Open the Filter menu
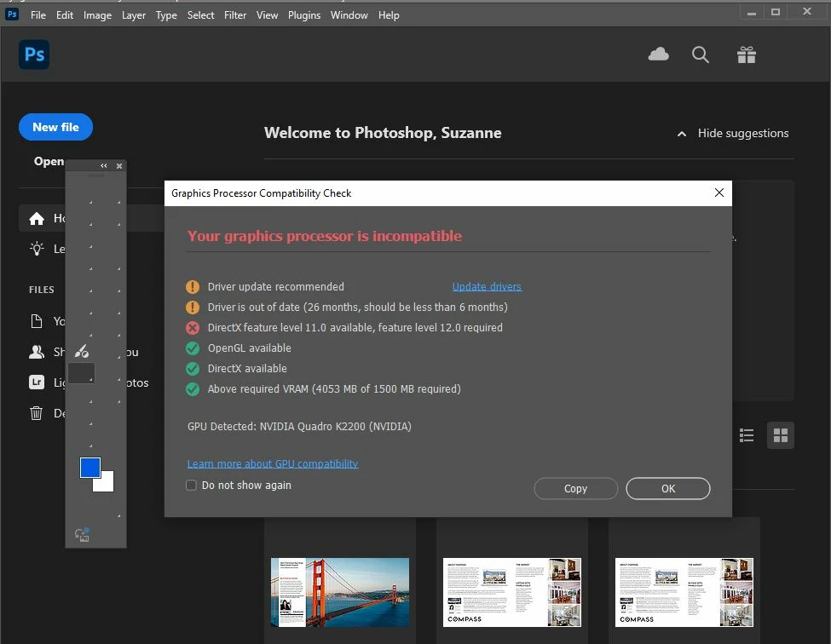831x644 pixels. click(235, 15)
